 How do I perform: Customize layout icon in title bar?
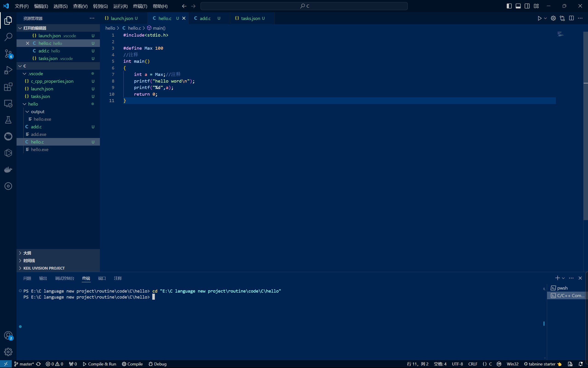click(x=536, y=6)
